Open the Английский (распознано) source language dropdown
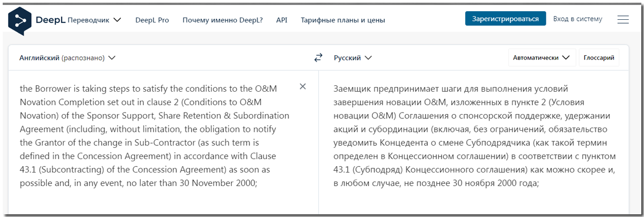 coord(67,58)
